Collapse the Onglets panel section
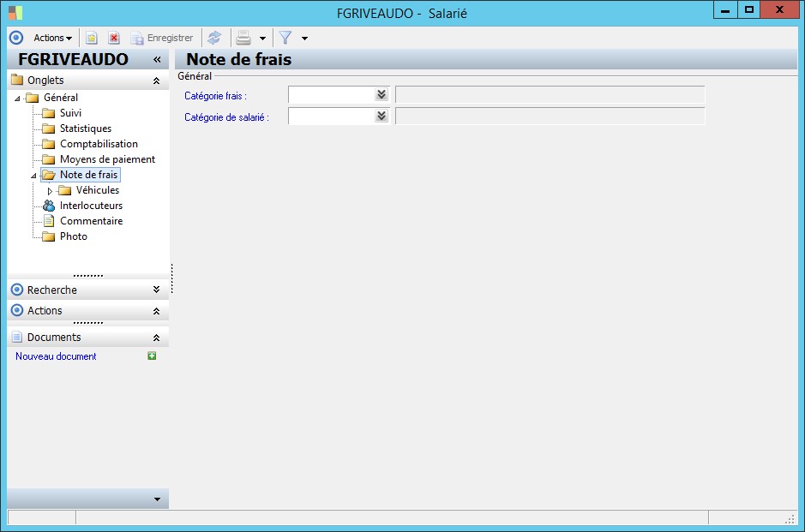The image size is (805, 532). tap(157, 81)
